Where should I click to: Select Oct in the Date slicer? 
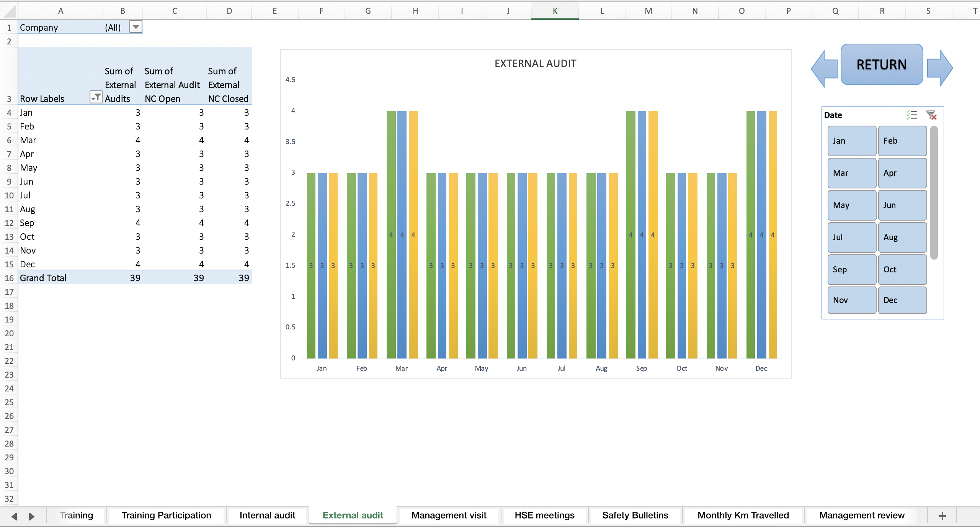pyautogui.click(x=902, y=269)
